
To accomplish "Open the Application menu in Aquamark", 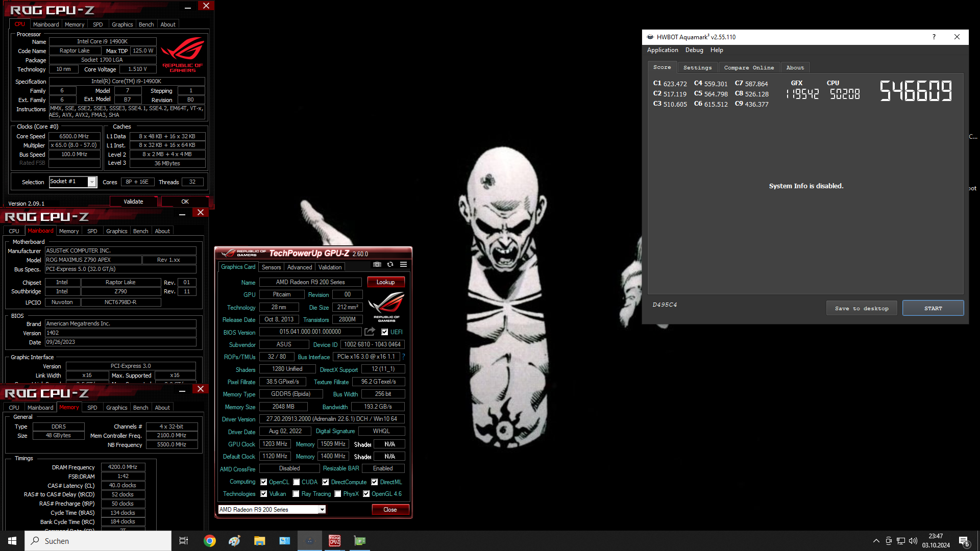I will [x=663, y=50].
